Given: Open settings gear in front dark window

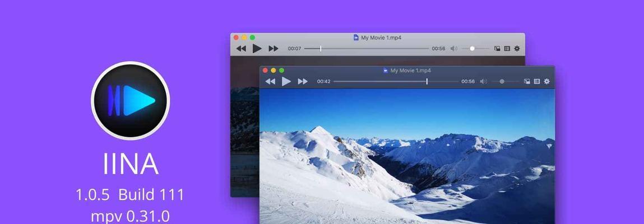Looking at the screenshot, I should [x=546, y=82].
